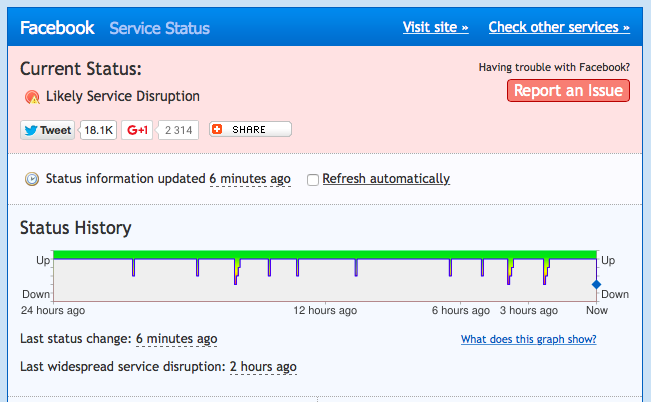
Task: Click the Service Status header text
Action: click(x=159, y=28)
